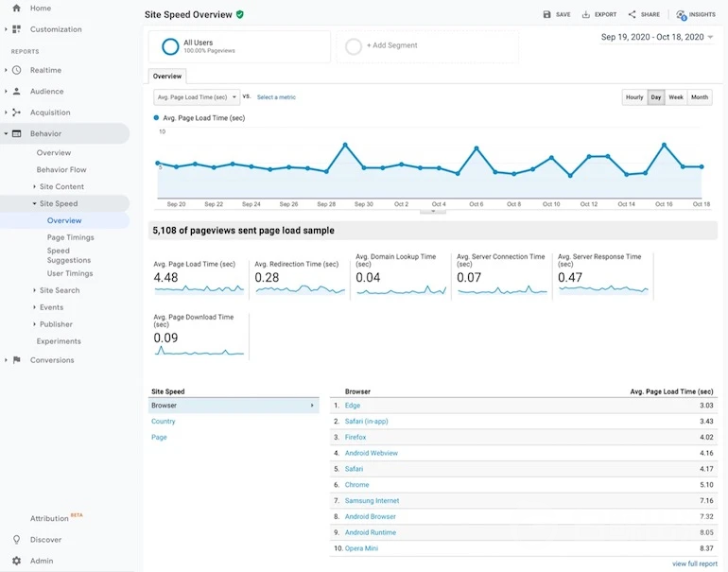Select the Overview tab
This screenshot has width=728, height=572.
click(167, 76)
